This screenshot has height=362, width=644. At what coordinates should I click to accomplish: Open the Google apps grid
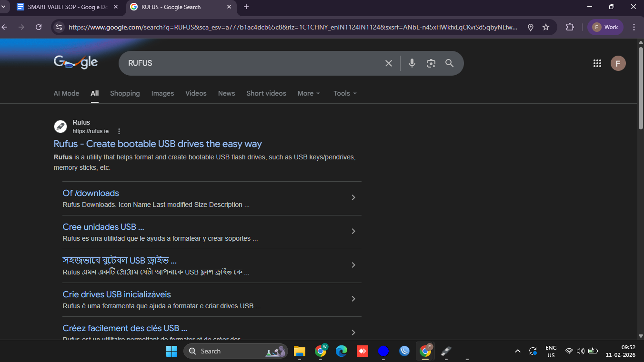[597, 63]
